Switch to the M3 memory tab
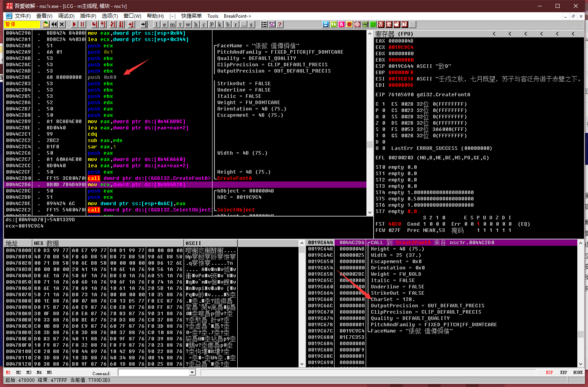Image resolution: width=588 pixels, height=387 pixels. pyautogui.click(x=29, y=372)
